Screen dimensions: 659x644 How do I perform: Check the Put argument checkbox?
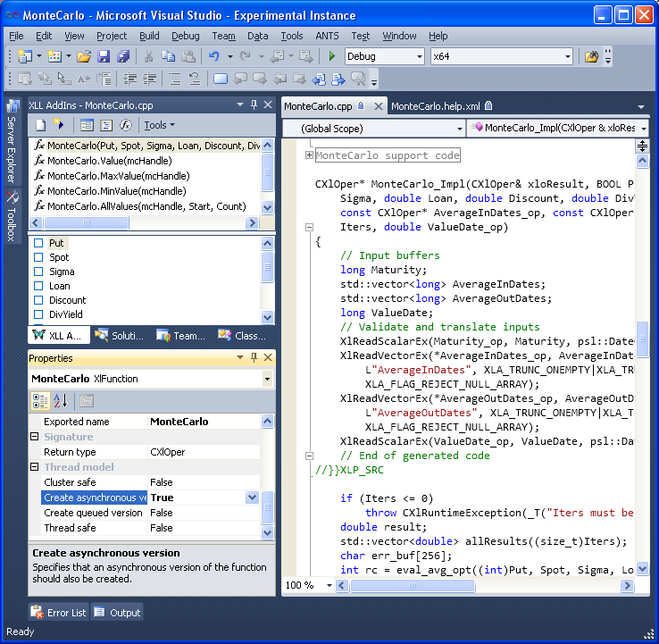click(38, 243)
